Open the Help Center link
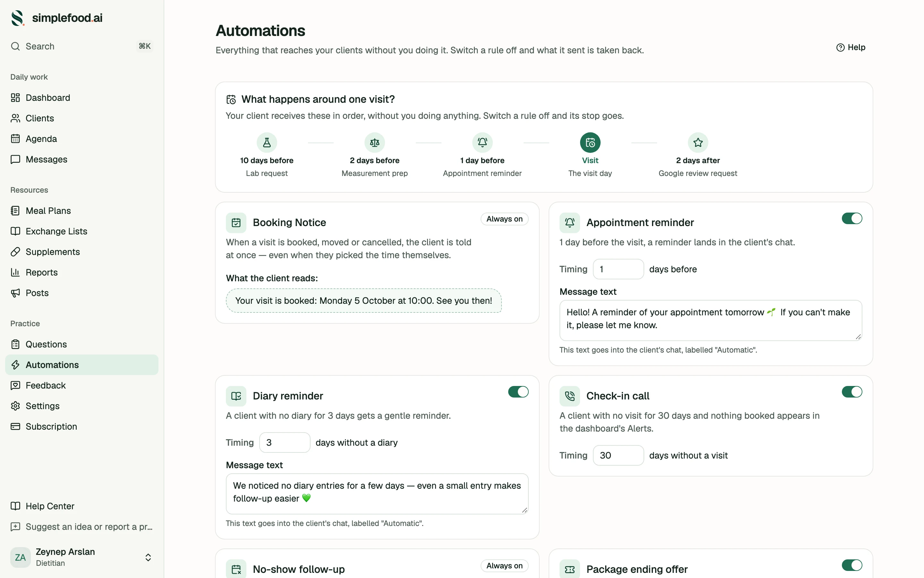Screen dimensions: 924x578 (x=82, y=506)
